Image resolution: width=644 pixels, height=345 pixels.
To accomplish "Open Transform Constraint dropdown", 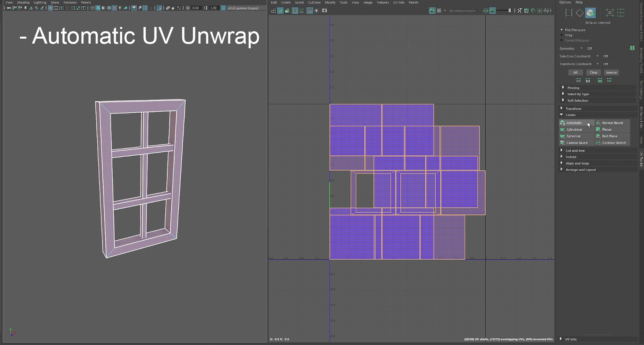I will click(x=597, y=64).
